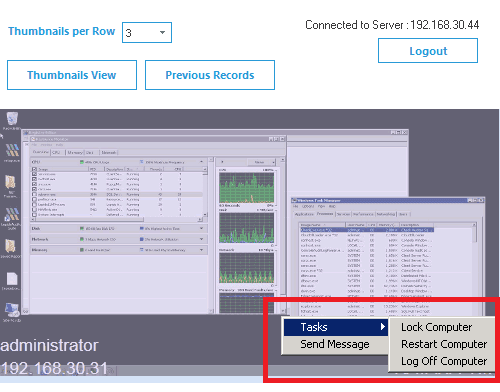The width and height of the screenshot is (500, 392).
Task: Click the Thumbnails View button
Action: 72,75
